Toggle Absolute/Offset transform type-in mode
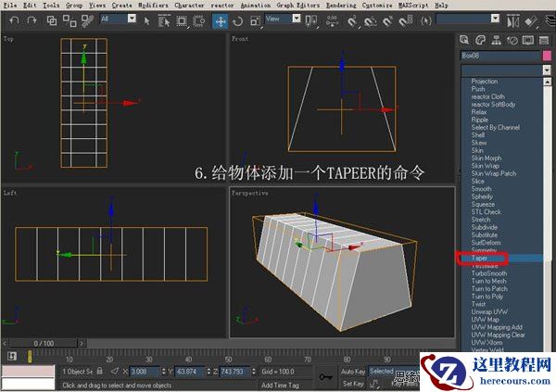 pyautogui.click(x=114, y=371)
